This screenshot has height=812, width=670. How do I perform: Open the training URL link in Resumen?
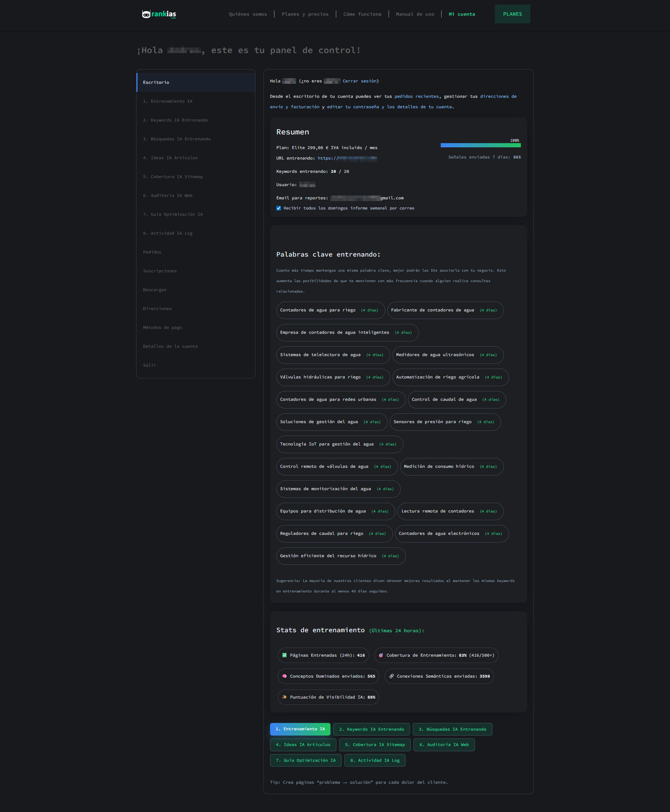tap(347, 158)
